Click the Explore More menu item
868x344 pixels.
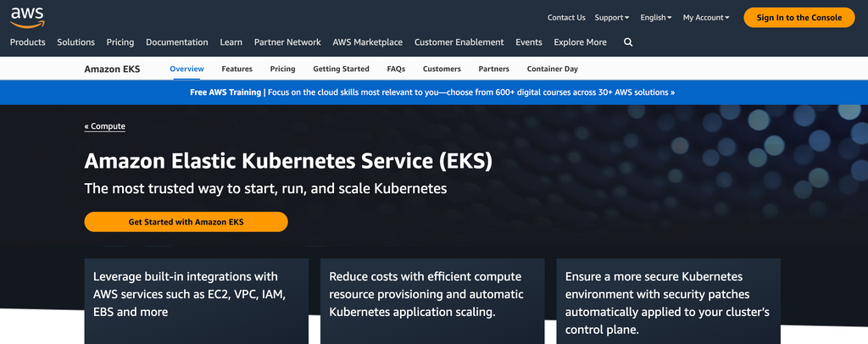pos(580,42)
